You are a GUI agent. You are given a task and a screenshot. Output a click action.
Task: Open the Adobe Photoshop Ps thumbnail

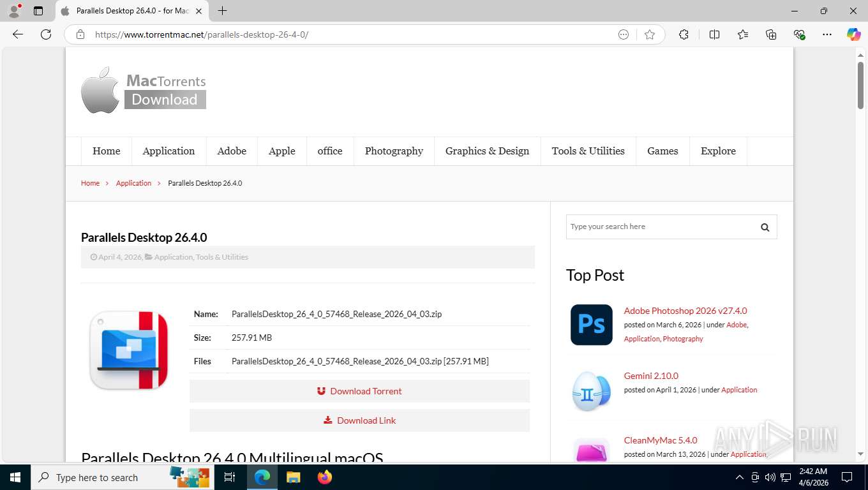pos(592,325)
